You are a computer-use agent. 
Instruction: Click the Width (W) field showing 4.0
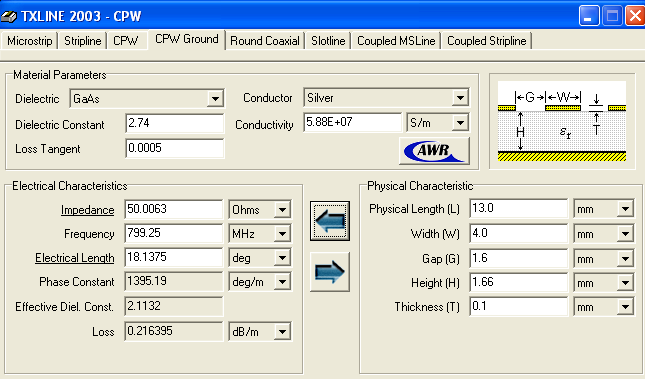pyautogui.click(x=518, y=233)
